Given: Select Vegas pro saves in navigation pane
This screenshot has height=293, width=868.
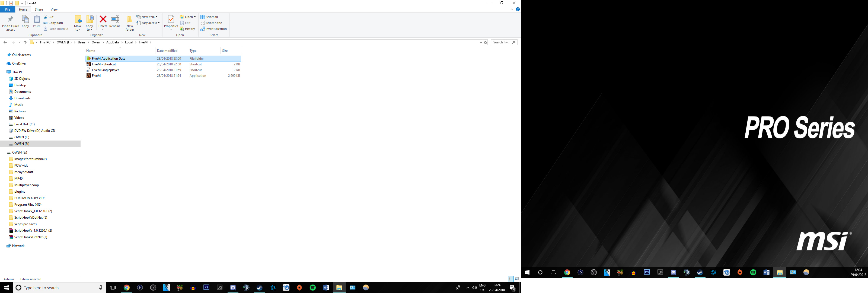Looking at the screenshot, I should click(25, 224).
